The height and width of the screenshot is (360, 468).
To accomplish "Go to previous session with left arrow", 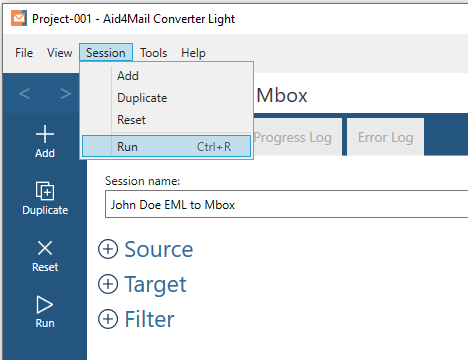I will point(24,94).
